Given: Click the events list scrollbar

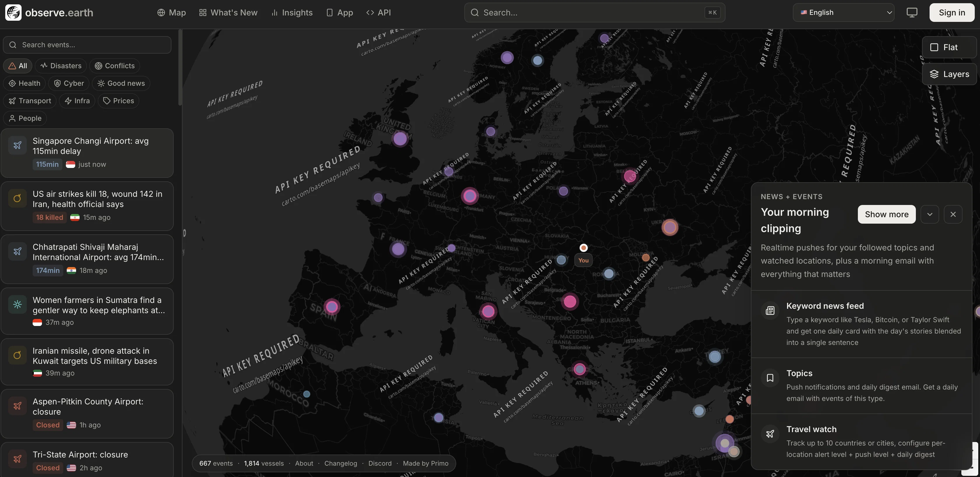Looking at the screenshot, I should (180, 68).
